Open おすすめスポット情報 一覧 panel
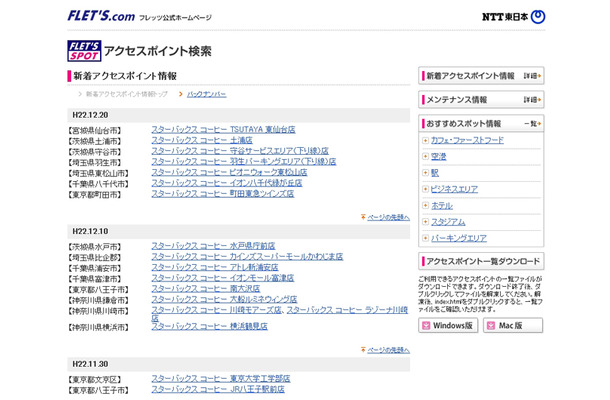Viewport: 610px width, 400px height. pyautogui.click(x=481, y=124)
